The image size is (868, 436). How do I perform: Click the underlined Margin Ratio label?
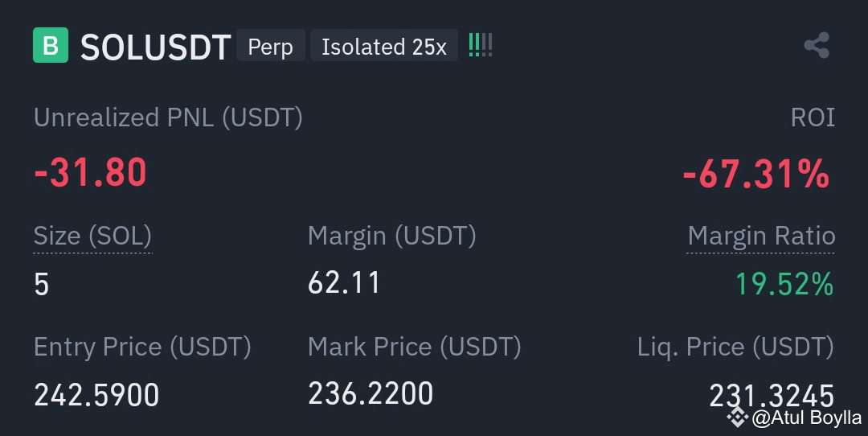tap(761, 236)
